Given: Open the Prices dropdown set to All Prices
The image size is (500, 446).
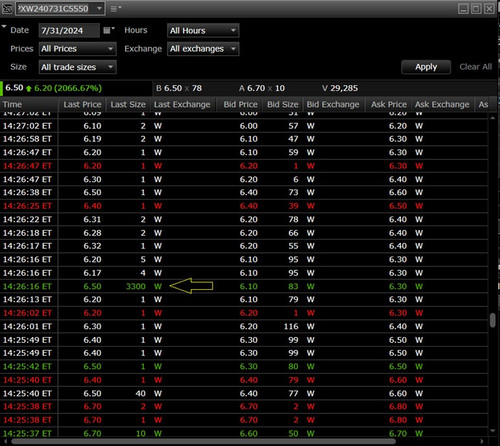Looking at the screenshot, I should tap(77, 49).
